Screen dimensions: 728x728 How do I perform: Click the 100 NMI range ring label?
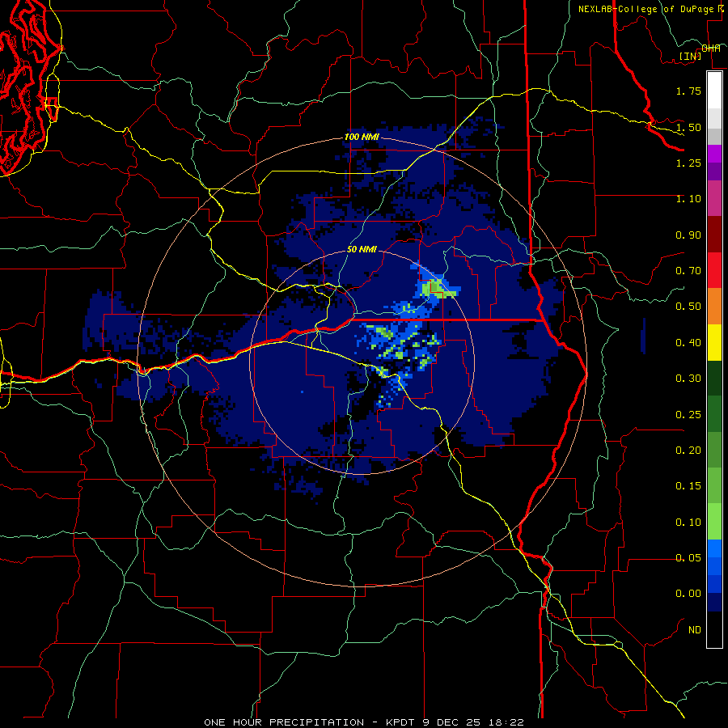[x=362, y=138]
